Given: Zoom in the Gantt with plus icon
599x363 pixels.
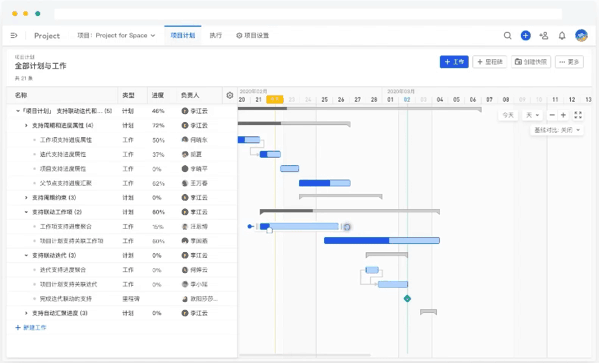Looking at the screenshot, I should coord(563,115).
